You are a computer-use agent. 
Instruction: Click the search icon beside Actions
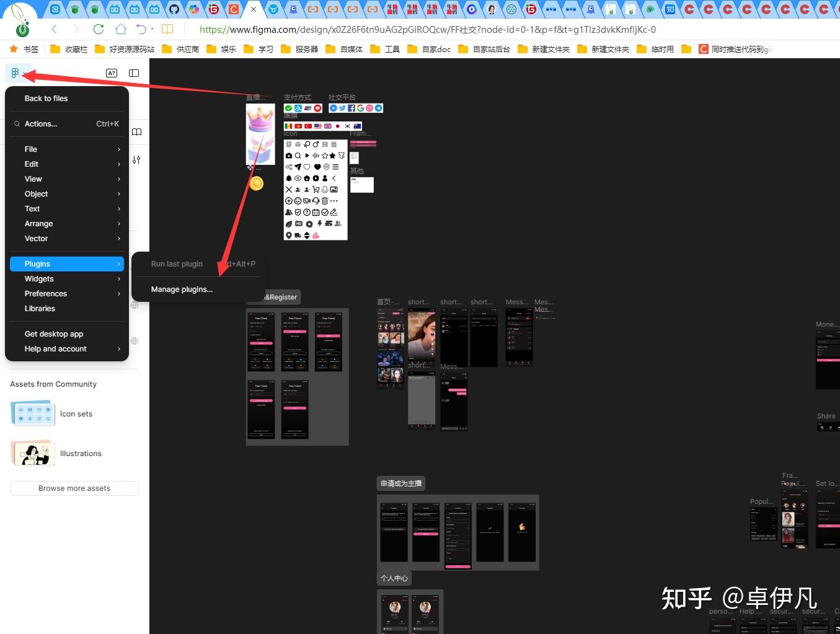point(17,124)
